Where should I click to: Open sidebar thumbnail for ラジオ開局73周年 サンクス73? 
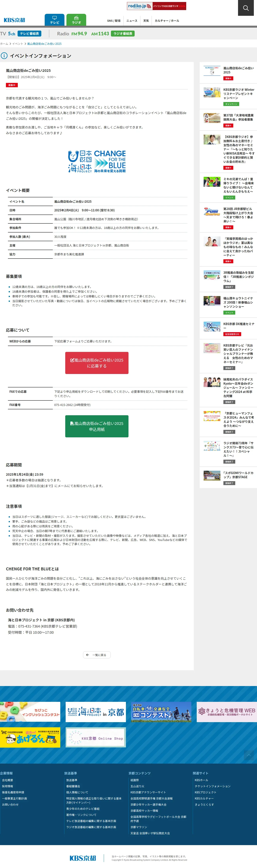(x=212, y=446)
